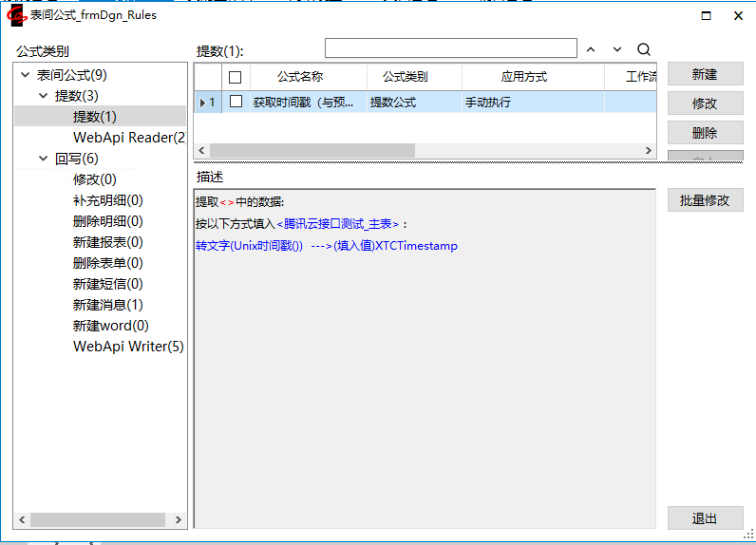756x545 pixels.
Task: Click the 批量修改 button
Action: coord(705,200)
